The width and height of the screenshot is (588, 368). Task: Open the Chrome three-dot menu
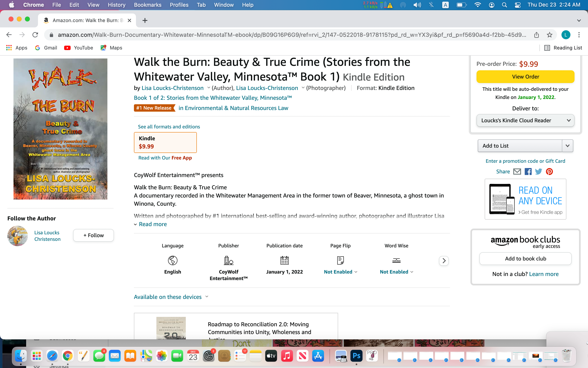pyautogui.click(x=579, y=35)
